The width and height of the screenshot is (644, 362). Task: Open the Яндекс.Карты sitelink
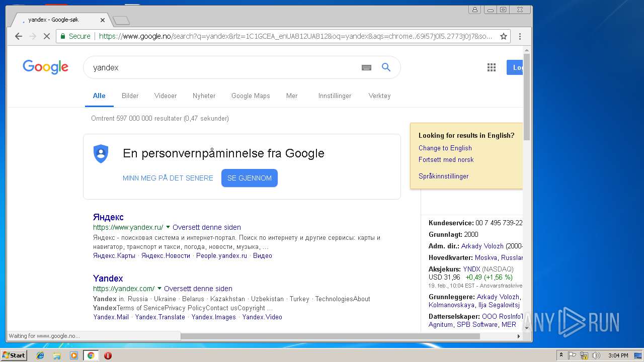pos(114,255)
